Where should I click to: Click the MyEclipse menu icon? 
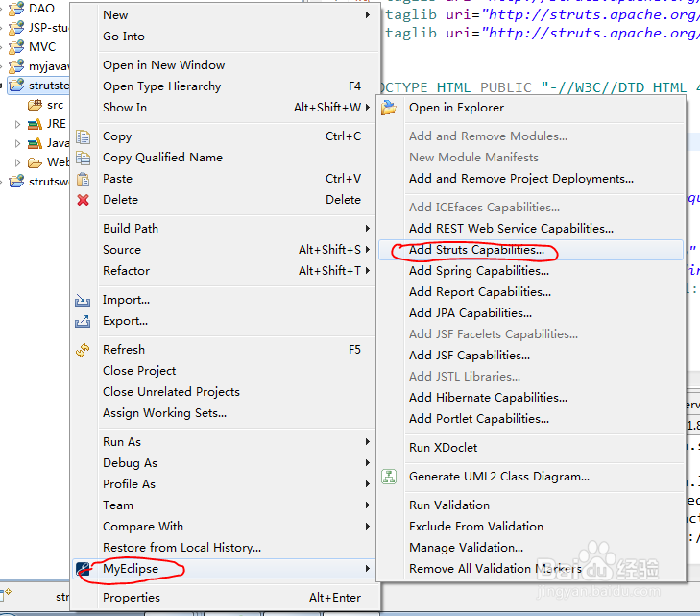(84, 569)
